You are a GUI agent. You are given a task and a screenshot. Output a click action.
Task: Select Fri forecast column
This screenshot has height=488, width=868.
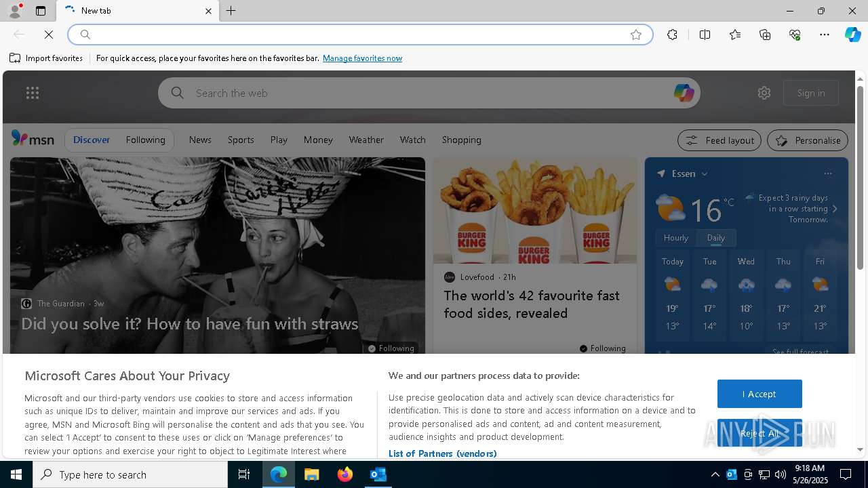pyautogui.click(x=820, y=296)
